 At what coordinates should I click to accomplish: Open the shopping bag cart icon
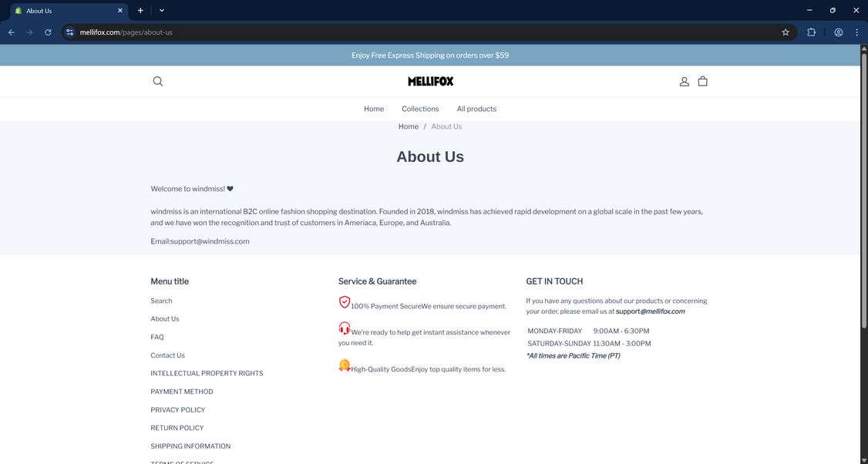coord(702,82)
